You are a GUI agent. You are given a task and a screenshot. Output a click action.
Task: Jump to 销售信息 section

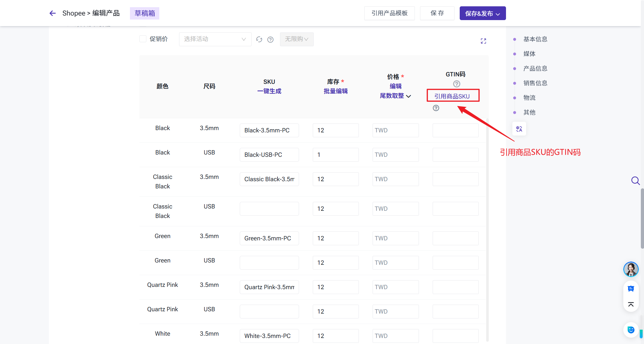coord(535,83)
